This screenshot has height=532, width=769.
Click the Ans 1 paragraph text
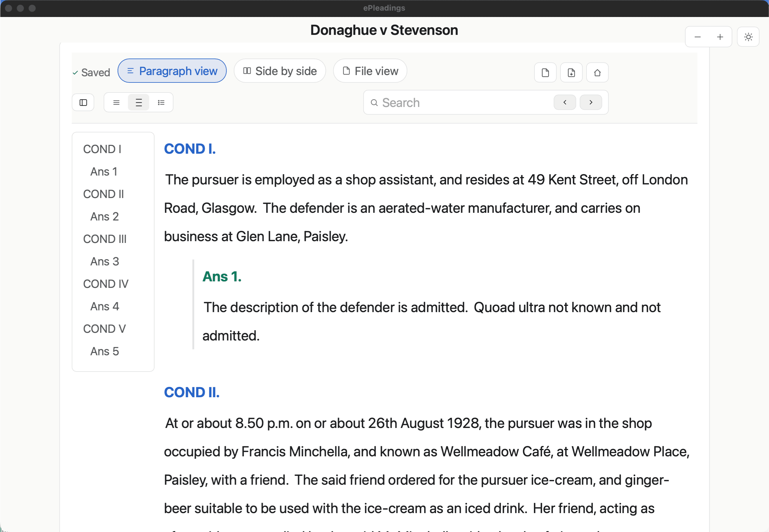point(432,321)
